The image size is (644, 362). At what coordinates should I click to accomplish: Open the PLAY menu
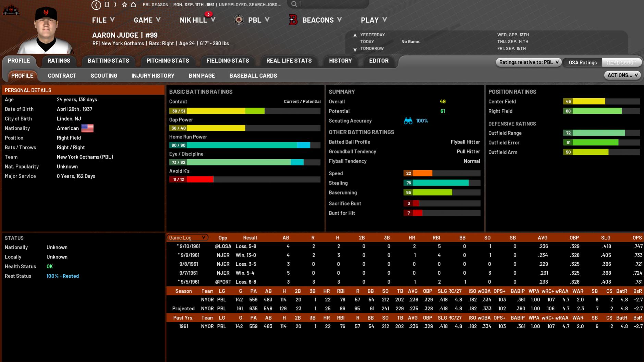(x=374, y=20)
